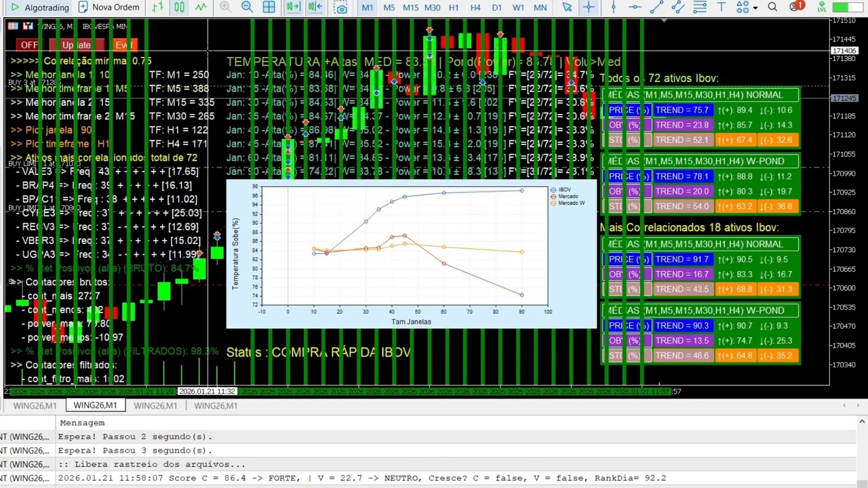Image resolution: width=868 pixels, height=488 pixels.
Task: Activate the crosshair tool
Action: 589,7
